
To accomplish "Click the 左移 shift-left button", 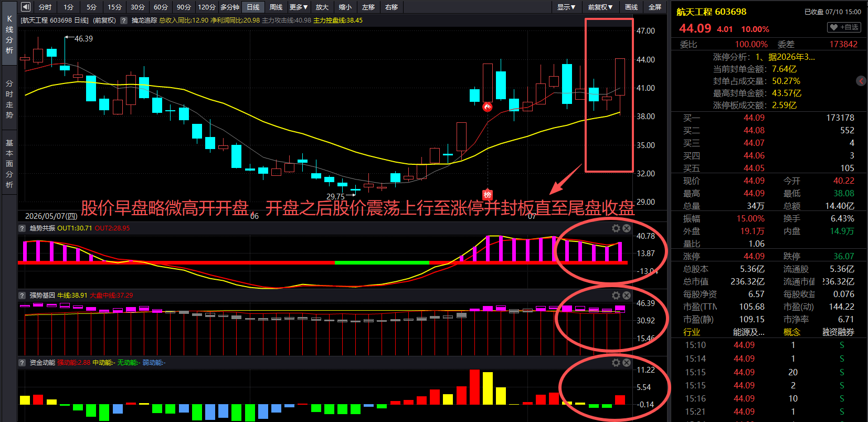I will pyautogui.click(x=368, y=7).
